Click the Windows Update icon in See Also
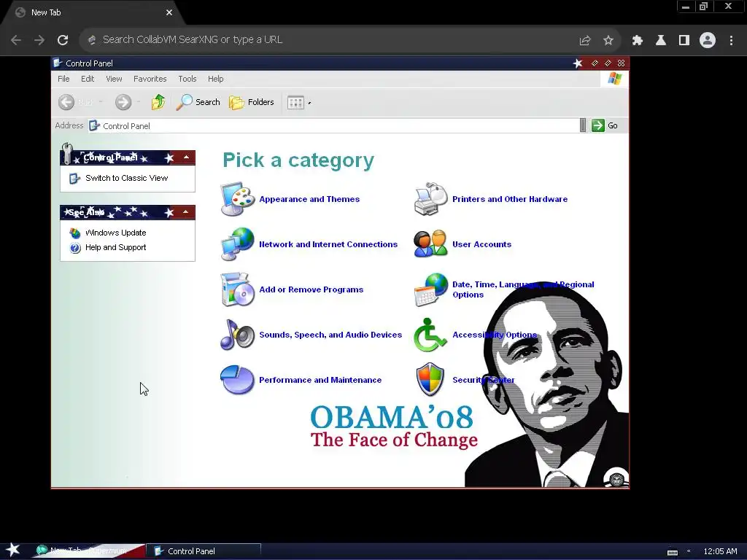This screenshot has width=747, height=560. 75,233
